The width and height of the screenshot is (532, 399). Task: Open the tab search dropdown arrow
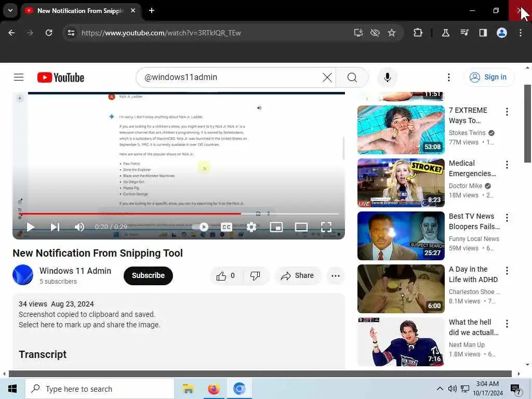click(10, 10)
